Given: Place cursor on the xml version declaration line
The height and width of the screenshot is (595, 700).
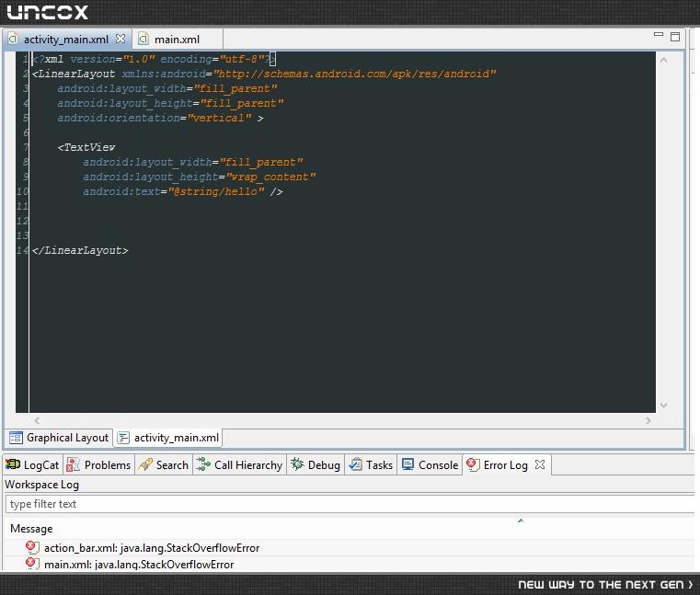Looking at the screenshot, I should pyautogui.click(x=154, y=59).
